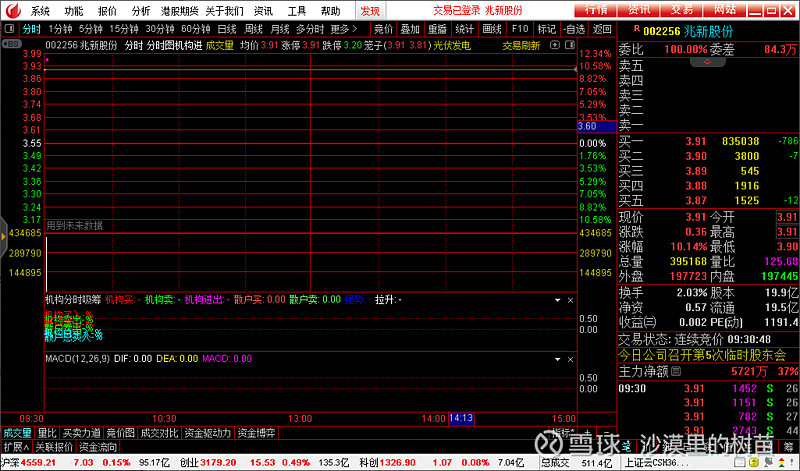Switch to 月线 chart

pos(280,29)
